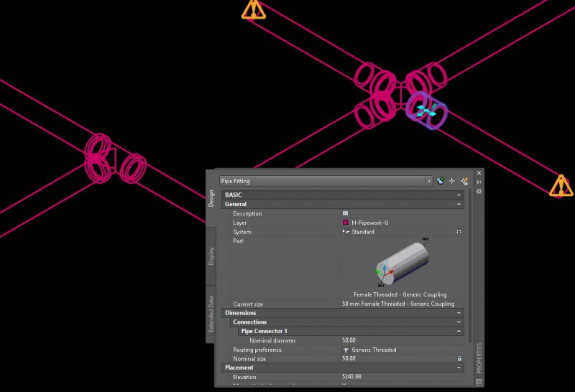Collapse the Placement section

459,368
